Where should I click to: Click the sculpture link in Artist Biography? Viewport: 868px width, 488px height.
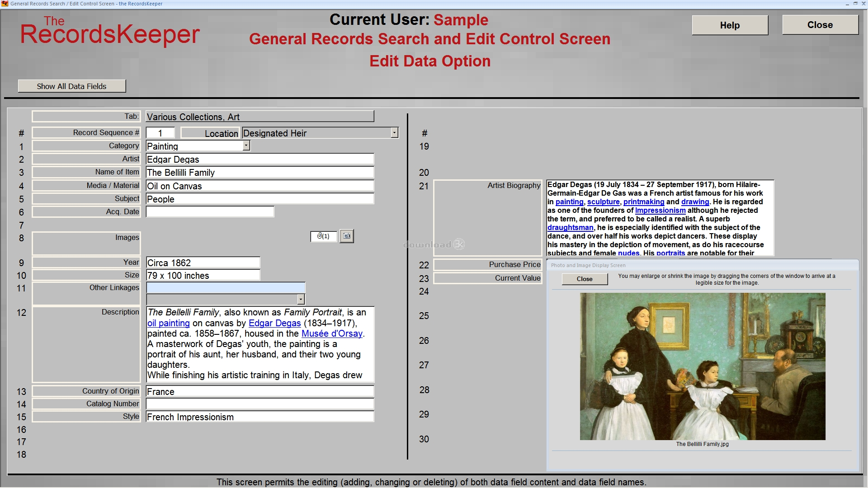point(603,202)
